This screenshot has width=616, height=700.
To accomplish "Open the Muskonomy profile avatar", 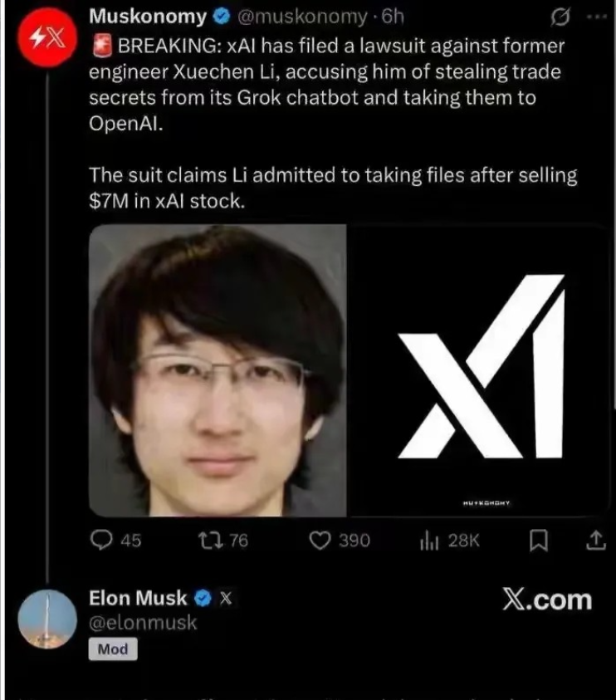I will coord(46,37).
